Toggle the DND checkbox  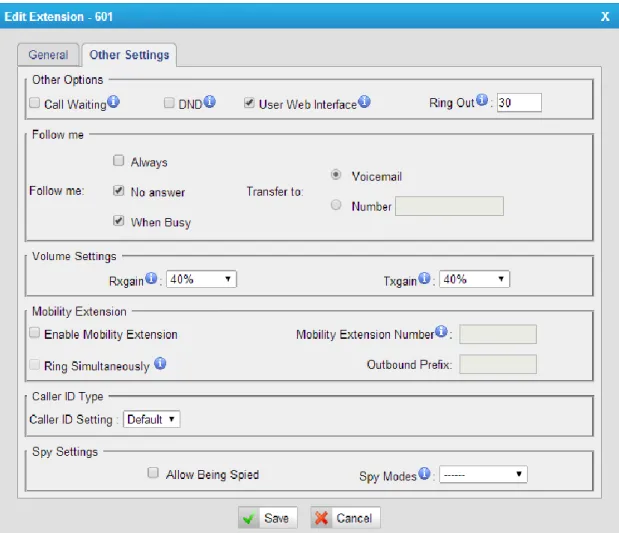[169, 103]
